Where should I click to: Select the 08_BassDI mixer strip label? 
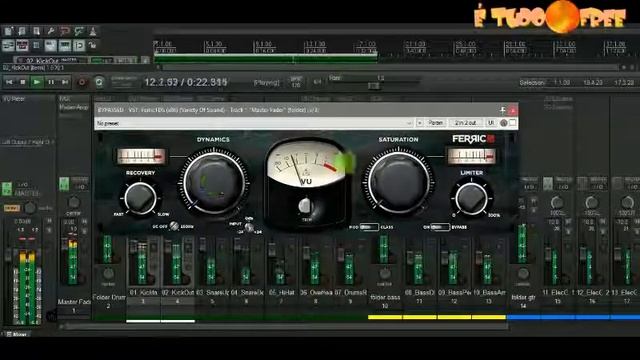click(x=419, y=293)
